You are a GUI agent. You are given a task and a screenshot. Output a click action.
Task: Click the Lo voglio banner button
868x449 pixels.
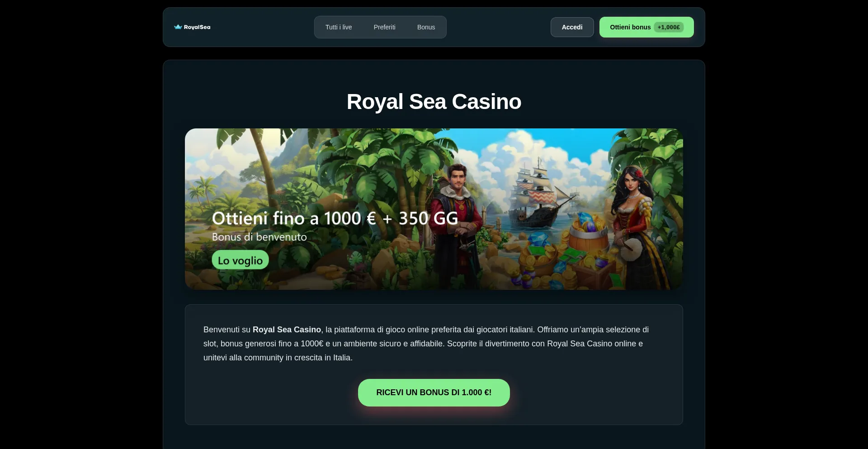point(241,260)
